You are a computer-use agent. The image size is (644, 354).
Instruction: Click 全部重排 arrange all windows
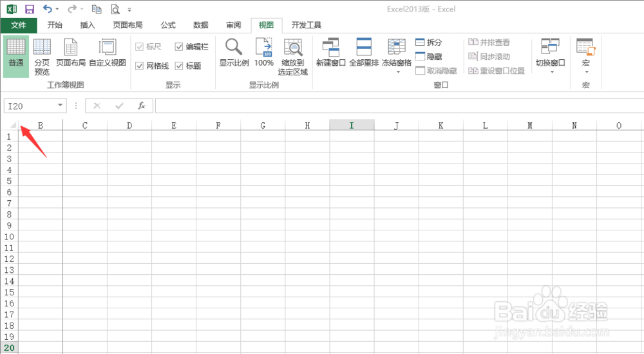(364, 52)
